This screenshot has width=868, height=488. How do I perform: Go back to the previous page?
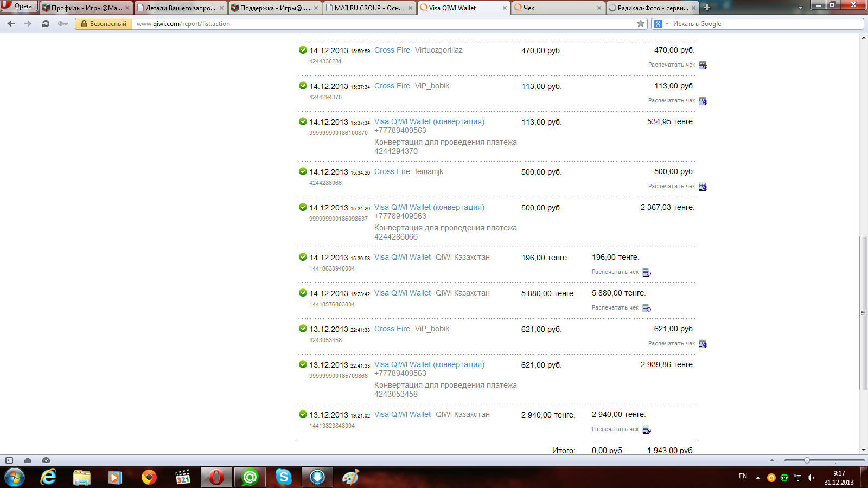click(11, 24)
